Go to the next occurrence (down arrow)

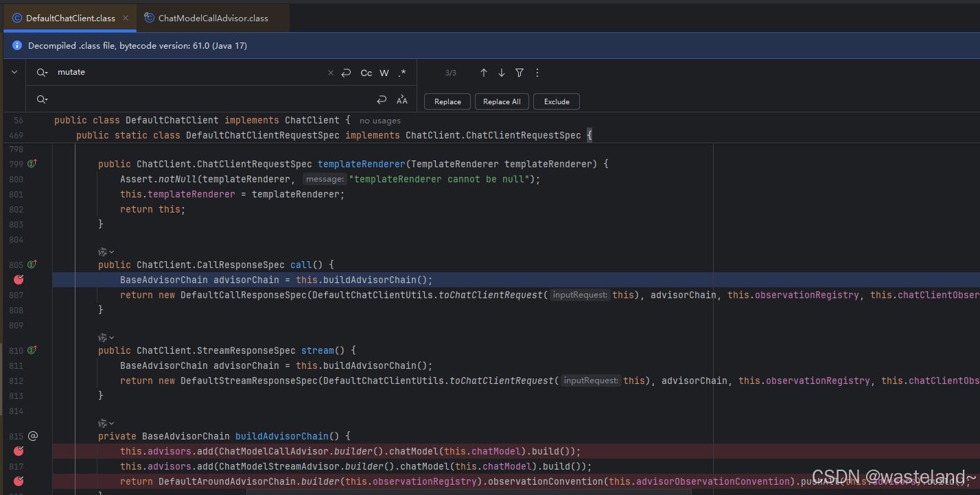point(502,73)
